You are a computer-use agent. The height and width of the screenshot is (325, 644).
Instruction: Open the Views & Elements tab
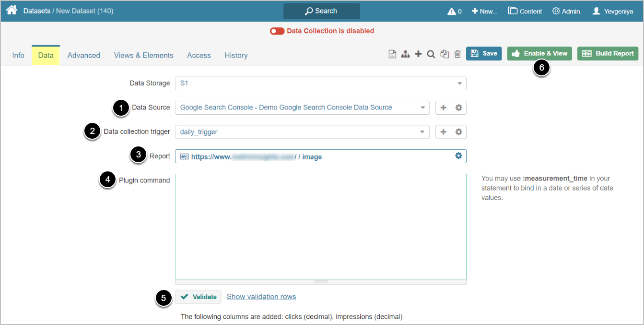[x=143, y=55]
